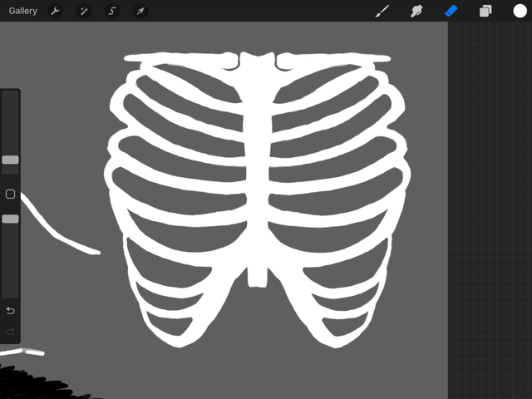The image size is (532, 399).
Task: Select the Smudge tool
Action: (416, 11)
